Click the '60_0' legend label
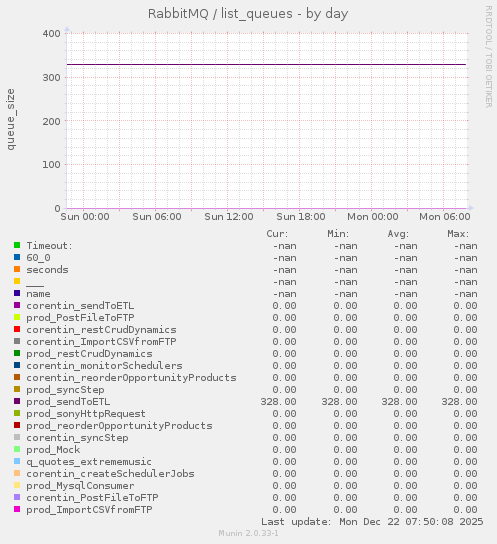 (x=38, y=258)
